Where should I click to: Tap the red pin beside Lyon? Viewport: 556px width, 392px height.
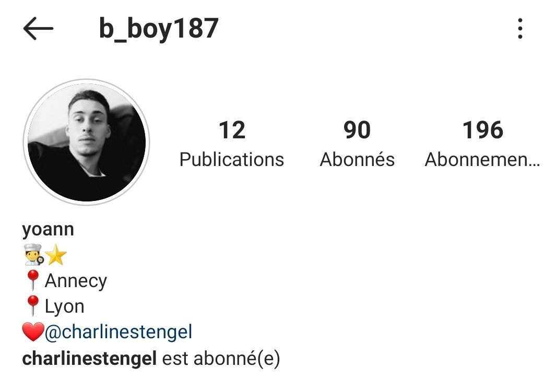[x=33, y=305]
